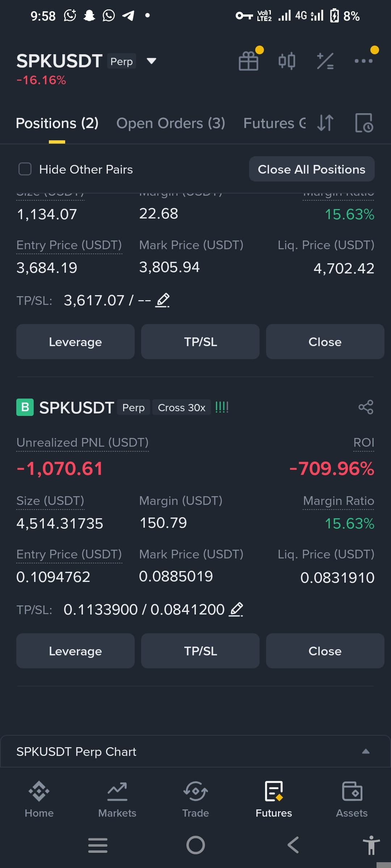The height and width of the screenshot is (868, 391).
Task: Open the candlestick chart icon
Action: pyautogui.click(x=287, y=61)
